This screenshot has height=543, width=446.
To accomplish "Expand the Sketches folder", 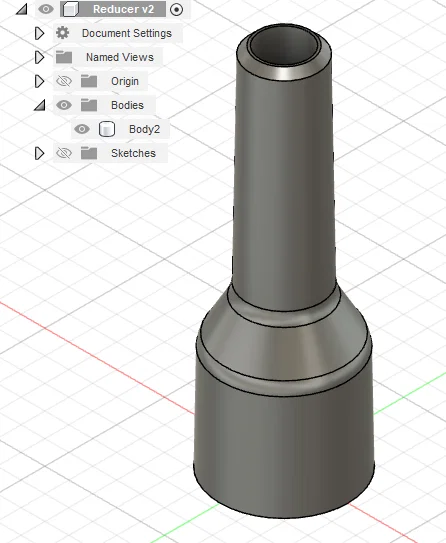I will (39, 153).
